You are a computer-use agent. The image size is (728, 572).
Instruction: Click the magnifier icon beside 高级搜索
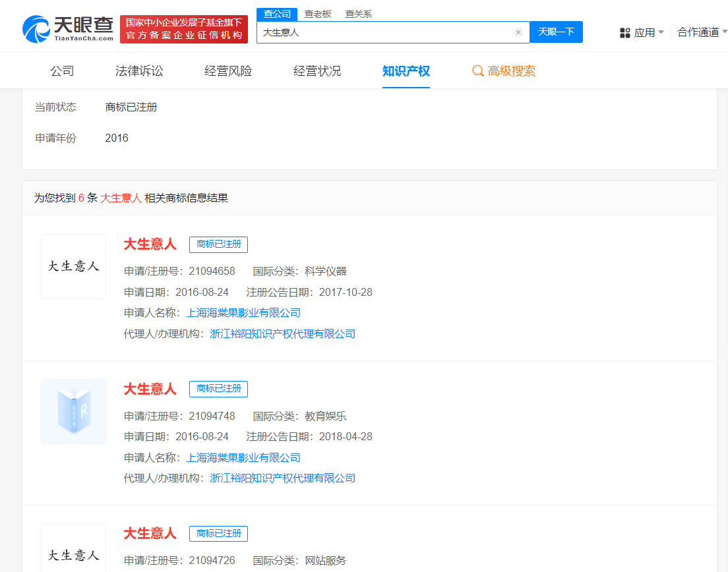477,71
